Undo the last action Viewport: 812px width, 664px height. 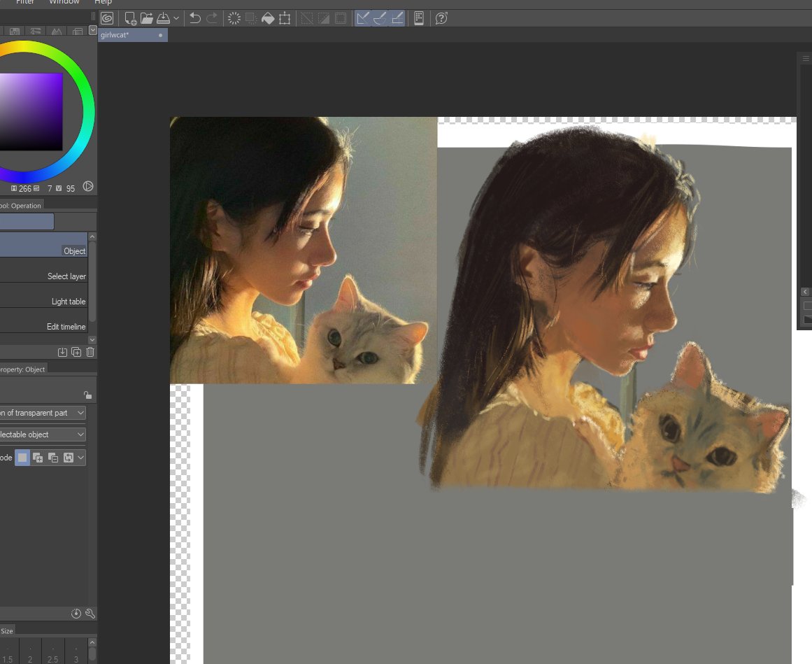click(x=194, y=19)
